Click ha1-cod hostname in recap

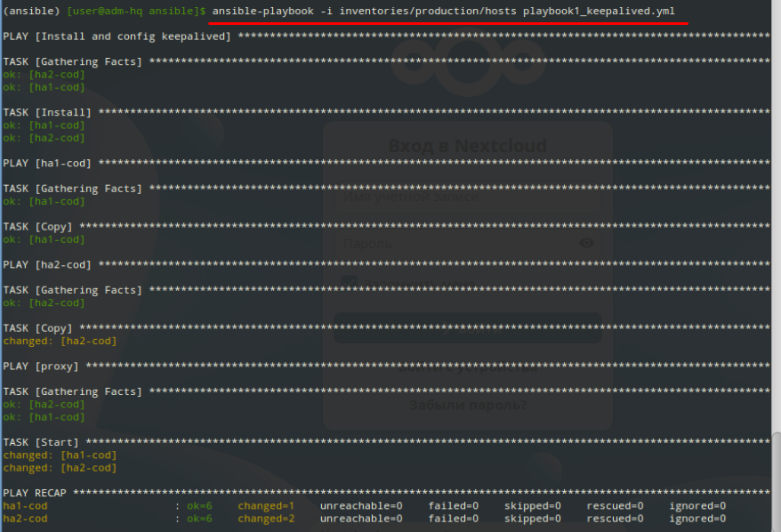point(26,506)
